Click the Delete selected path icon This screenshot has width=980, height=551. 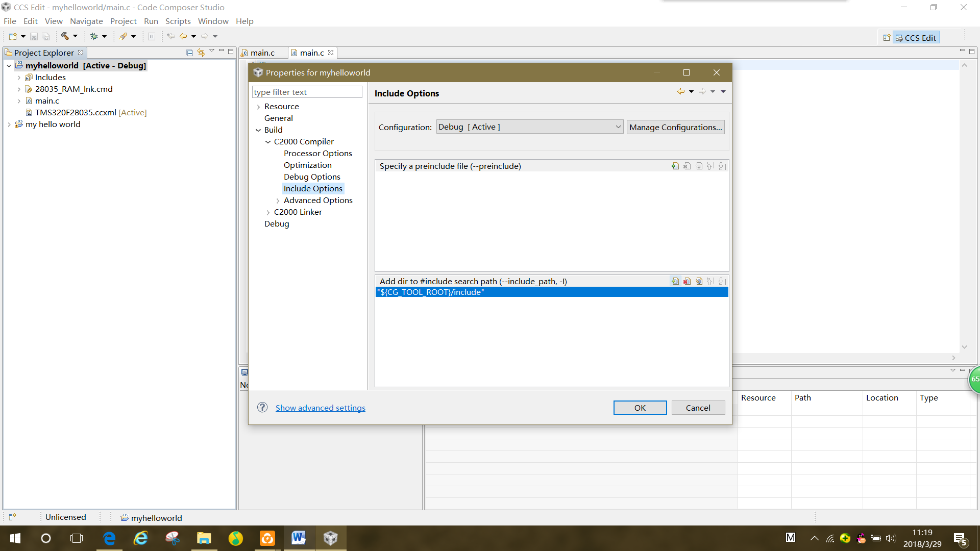coord(687,281)
